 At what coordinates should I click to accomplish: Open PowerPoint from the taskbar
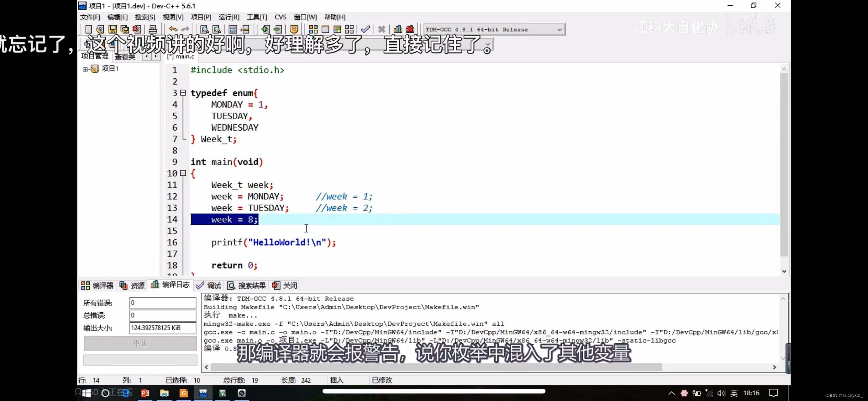coord(145,393)
